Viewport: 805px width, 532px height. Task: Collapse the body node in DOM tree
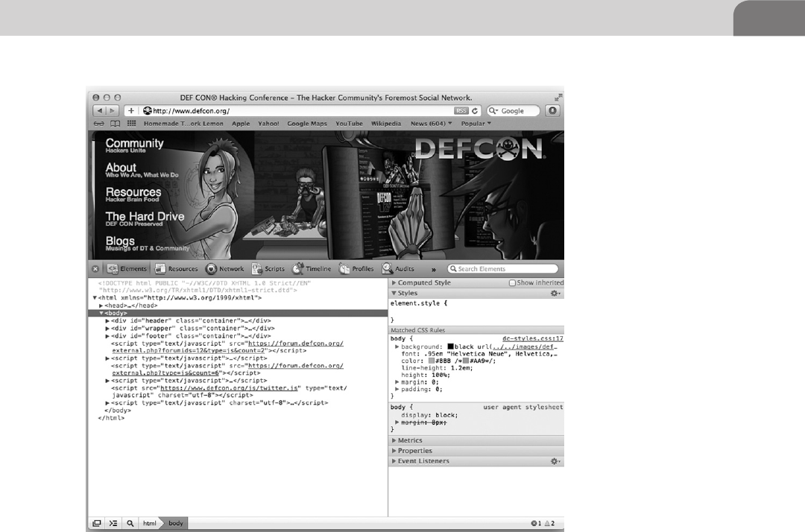pos(101,313)
